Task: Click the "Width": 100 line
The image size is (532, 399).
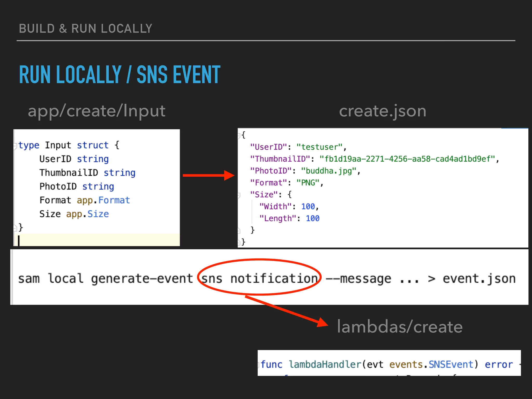Action: 289,207
